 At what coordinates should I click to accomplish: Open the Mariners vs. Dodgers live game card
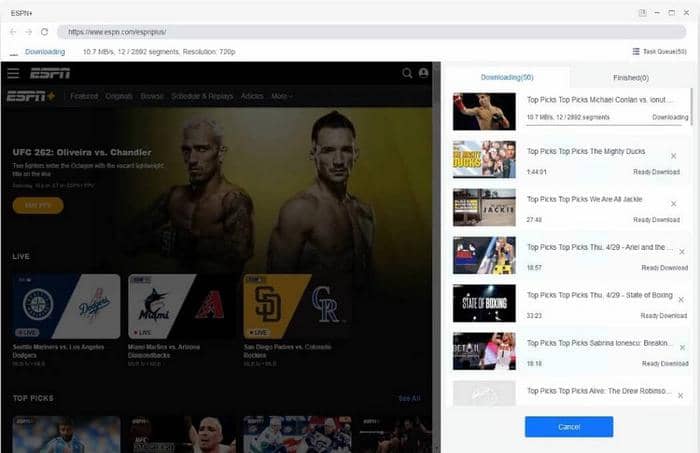coord(66,306)
